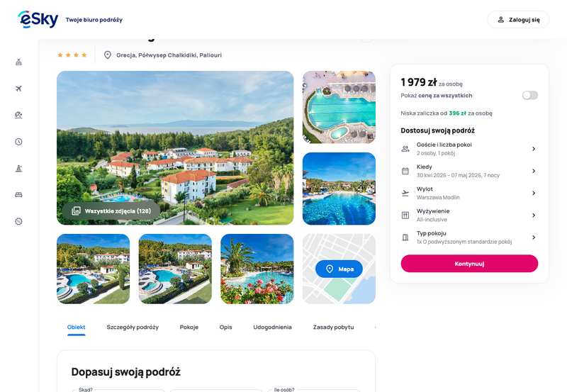Toggle Pokaż cenę za wszystkich switch
Image resolution: width=567 pixels, height=392 pixels.
click(529, 95)
